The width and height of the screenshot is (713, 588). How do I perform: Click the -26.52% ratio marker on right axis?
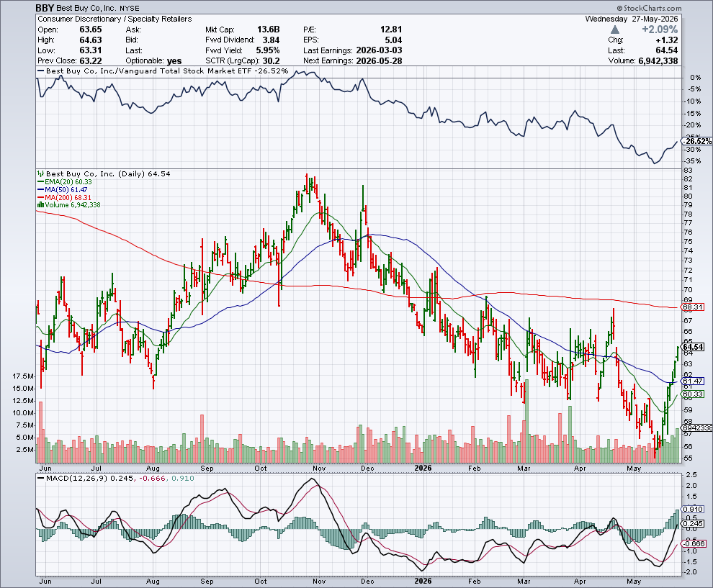pyautogui.click(x=698, y=141)
